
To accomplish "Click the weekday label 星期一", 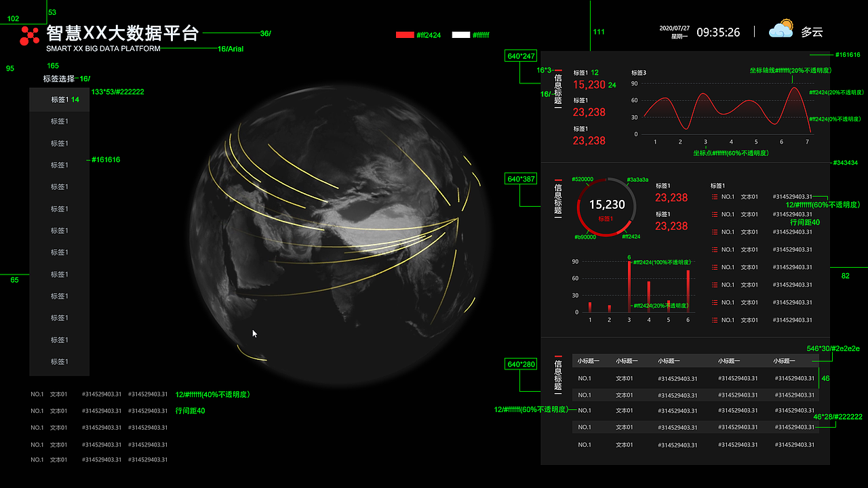I will tap(680, 37).
